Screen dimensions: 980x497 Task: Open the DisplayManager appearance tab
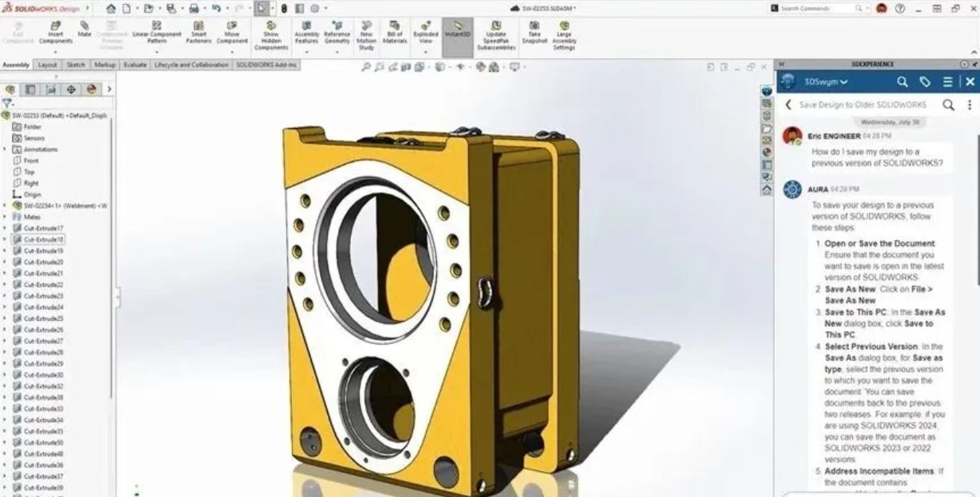click(91, 90)
